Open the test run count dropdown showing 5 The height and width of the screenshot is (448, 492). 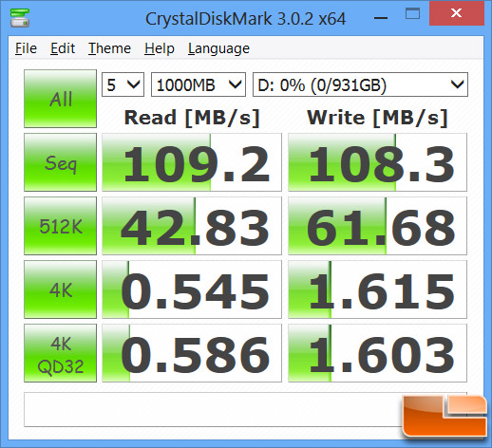tap(123, 84)
